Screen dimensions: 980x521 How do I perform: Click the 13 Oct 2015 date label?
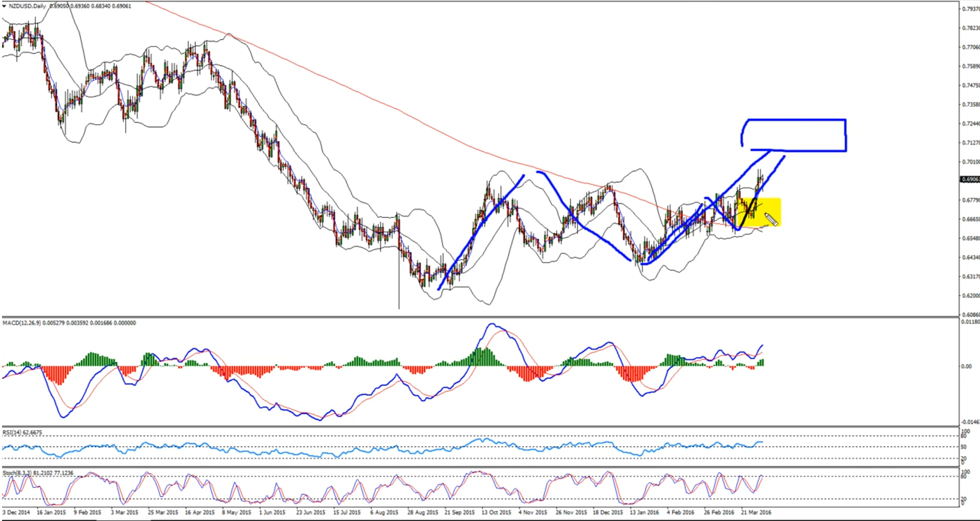click(x=496, y=512)
